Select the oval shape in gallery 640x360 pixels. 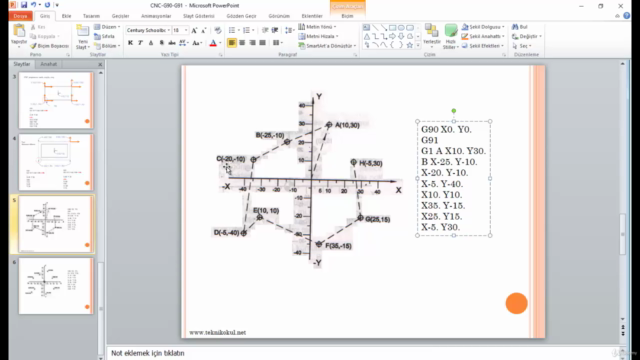(401, 27)
